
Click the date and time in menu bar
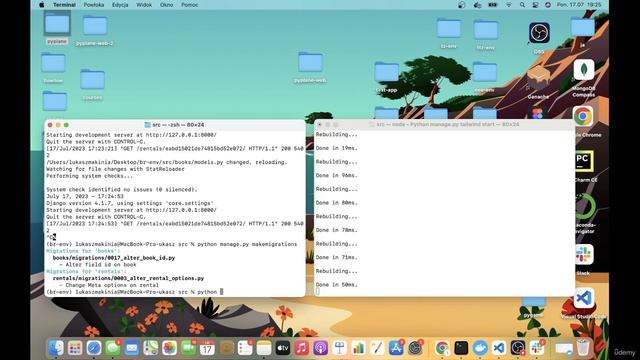[579, 5]
